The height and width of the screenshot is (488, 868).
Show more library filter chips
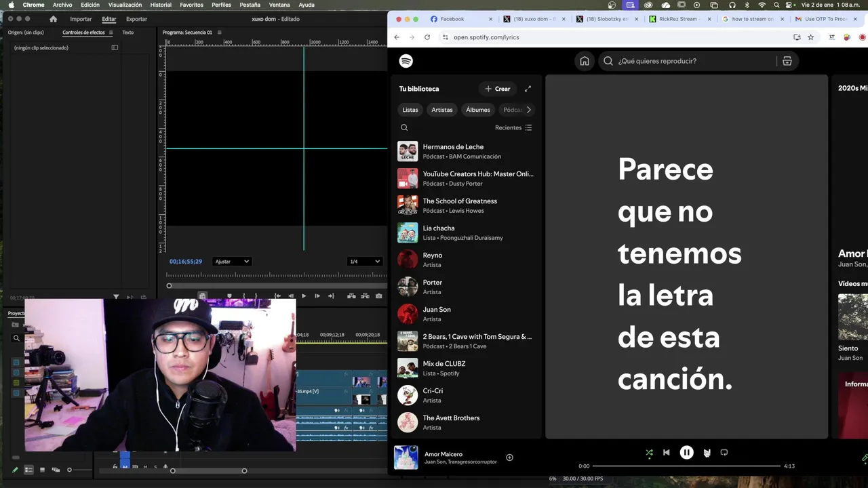[528, 110]
